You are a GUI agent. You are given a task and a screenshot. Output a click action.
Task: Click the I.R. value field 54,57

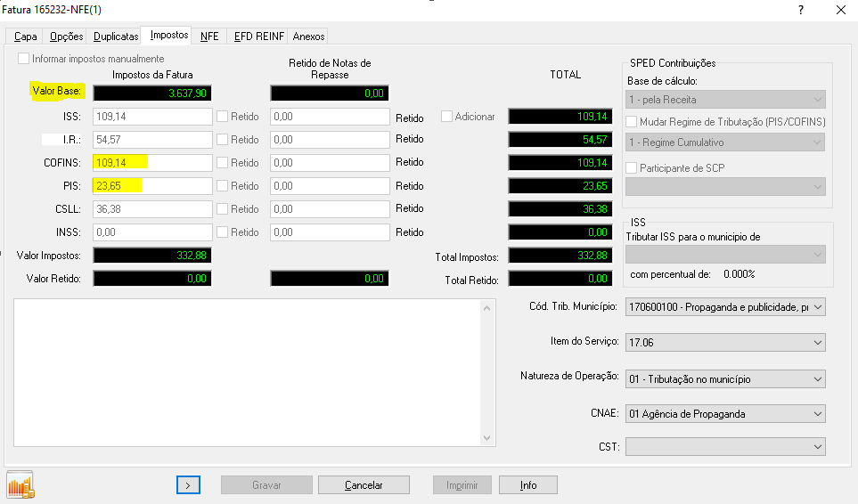(x=152, y=140)
